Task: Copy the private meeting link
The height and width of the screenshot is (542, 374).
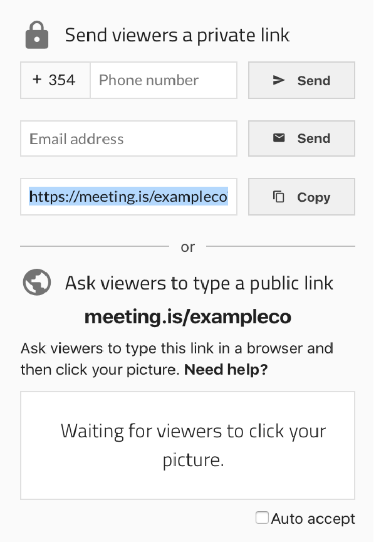Action: coord(301,197)
